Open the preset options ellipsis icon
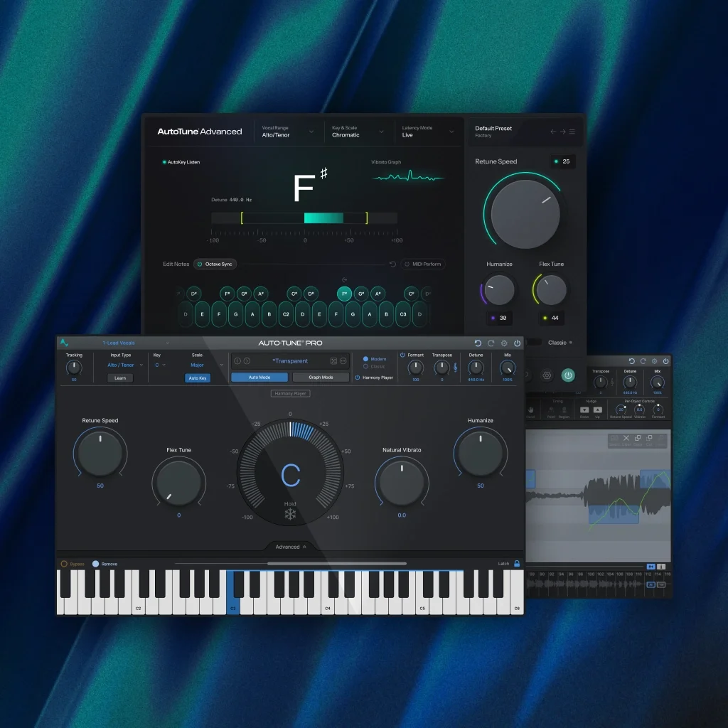Screen dimensions: 728x728 pyautogui.click(x=343, y=360)
